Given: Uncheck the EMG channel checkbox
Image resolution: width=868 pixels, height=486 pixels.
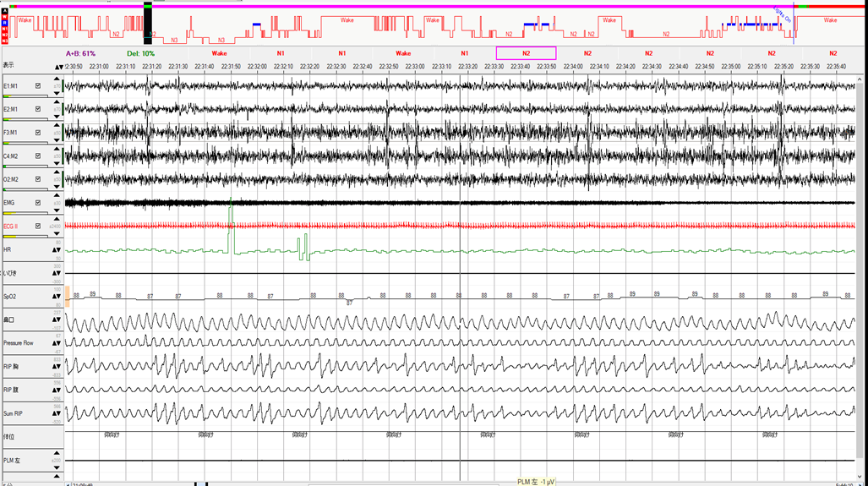Looking at the screenshot, I should (x=38, y=203).
